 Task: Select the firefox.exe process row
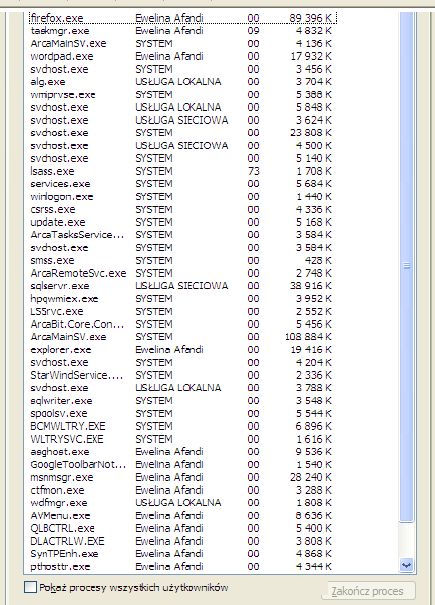click(183, 18)
